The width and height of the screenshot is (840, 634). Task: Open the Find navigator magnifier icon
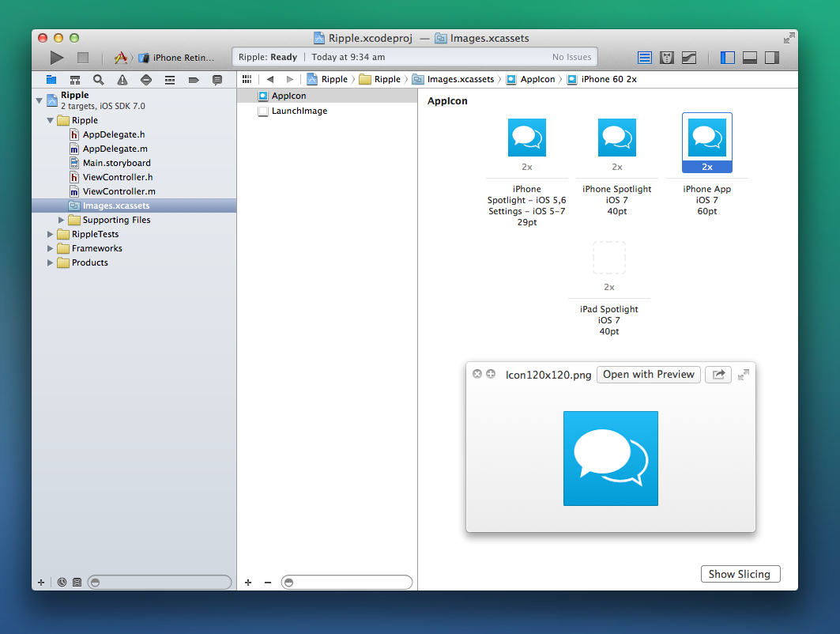99,80
